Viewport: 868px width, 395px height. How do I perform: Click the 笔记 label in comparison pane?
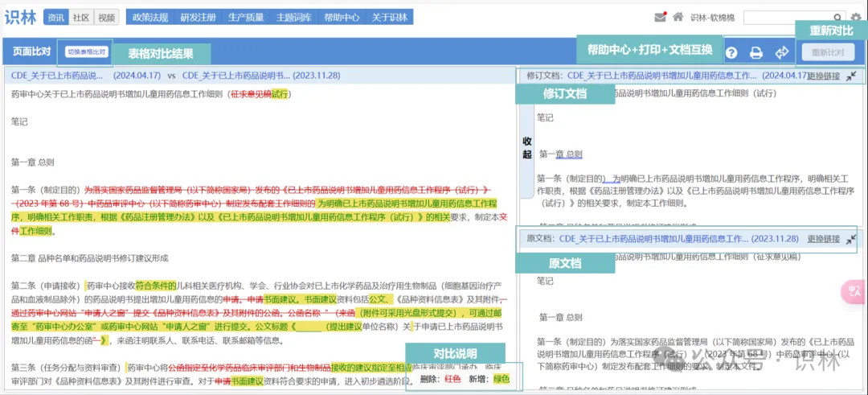click(18, 122)
